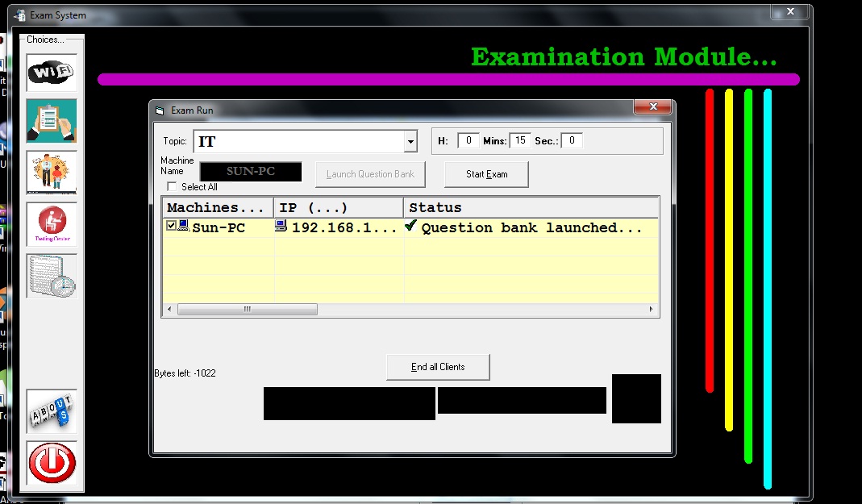Click the Exam System title bar icon
The image size is (862, 504).
(x=21, y=15)
